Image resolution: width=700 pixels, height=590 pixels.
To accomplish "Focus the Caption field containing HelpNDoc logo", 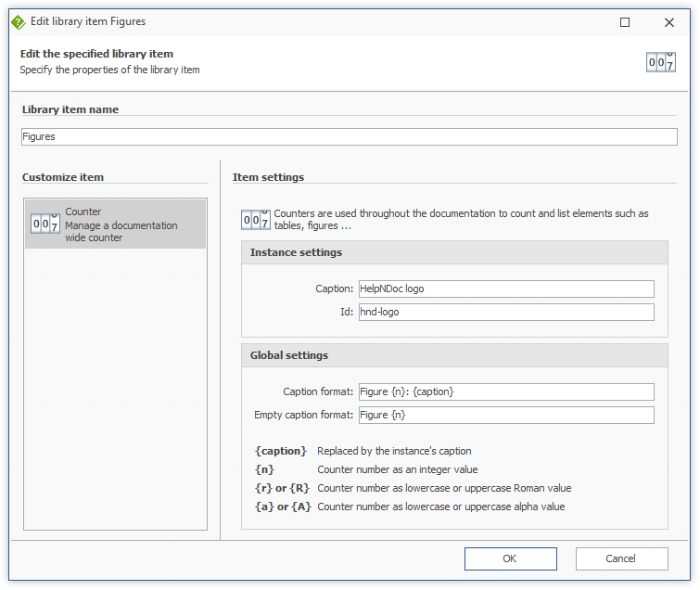I will point(506,289).
